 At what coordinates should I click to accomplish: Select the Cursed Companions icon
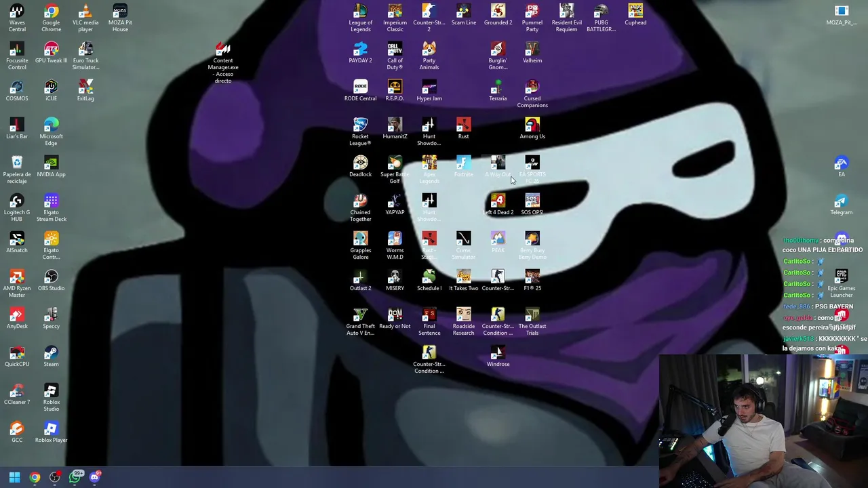click(532, 94)
